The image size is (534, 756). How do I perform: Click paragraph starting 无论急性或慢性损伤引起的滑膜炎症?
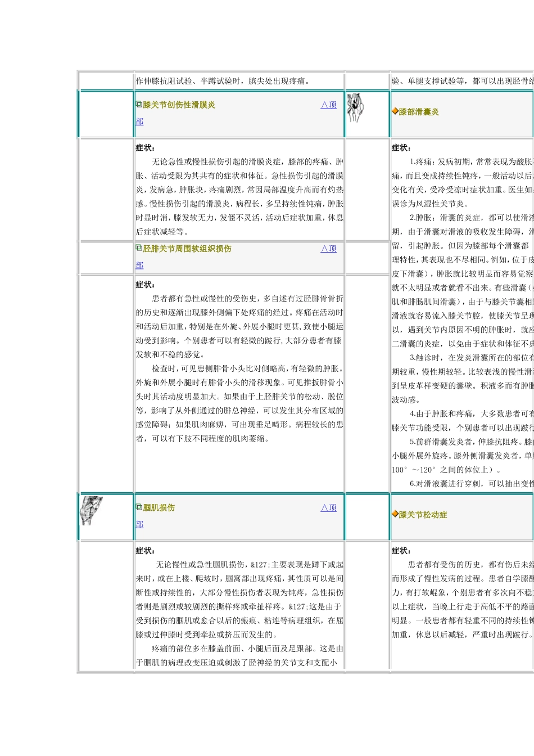pyautogui.click(x=239, y=196)
